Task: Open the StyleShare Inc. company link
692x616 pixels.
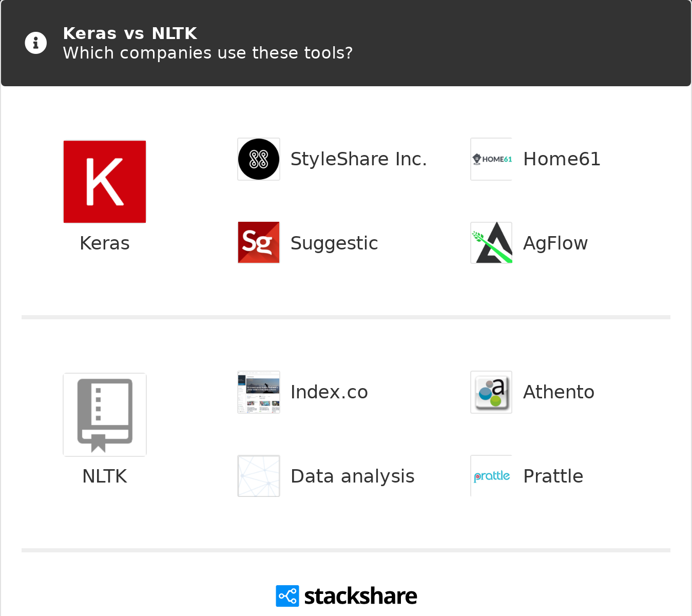Action: tap(358, 159)
